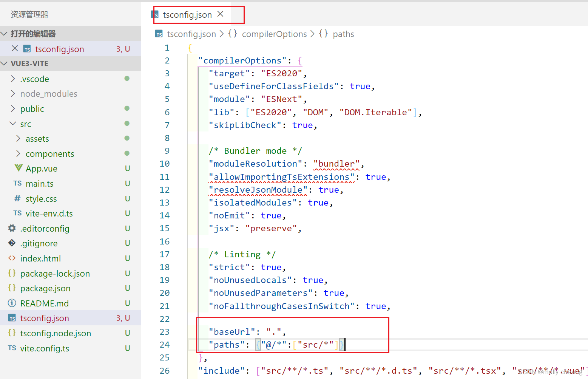Click paths in the breadcrumb

tap(343, 34)
